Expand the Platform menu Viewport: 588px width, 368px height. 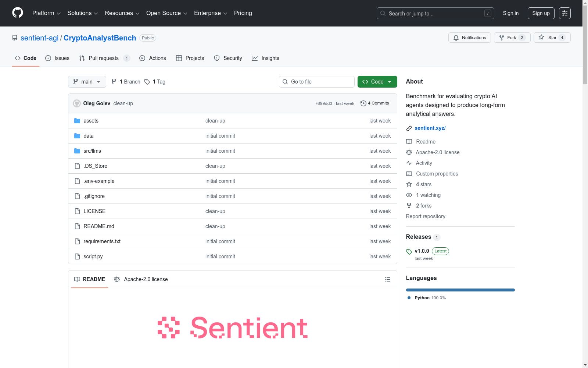46,13
